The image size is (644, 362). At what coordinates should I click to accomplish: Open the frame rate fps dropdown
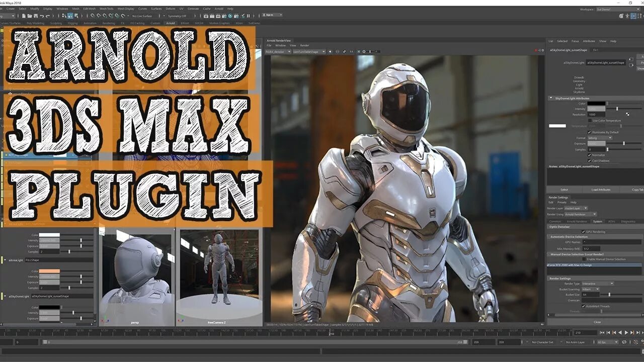[x=608, y=342]
